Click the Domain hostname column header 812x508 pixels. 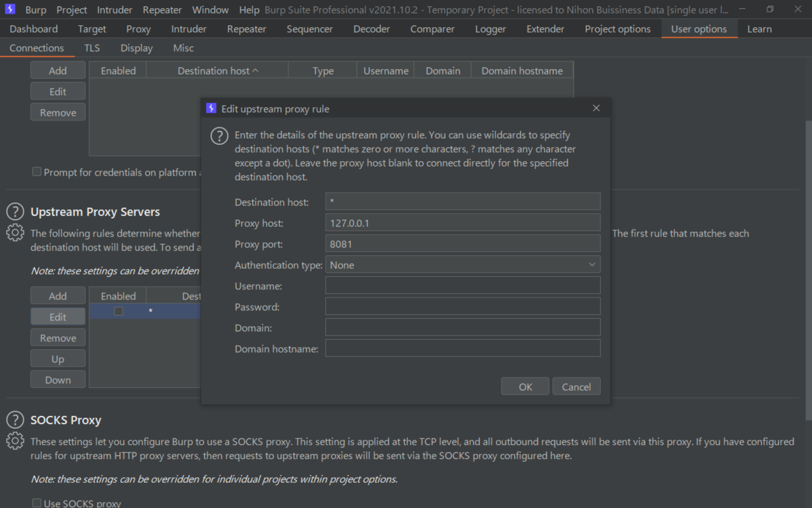coord(522,70)
